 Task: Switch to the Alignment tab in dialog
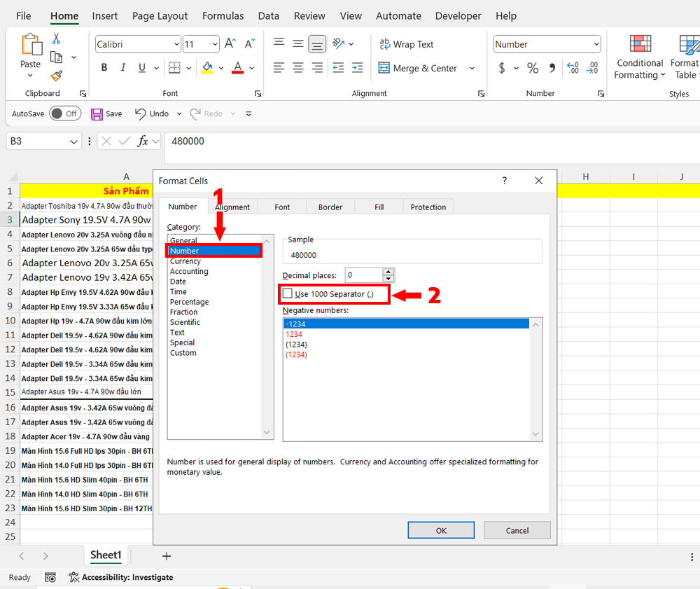[x=232, y=207]
